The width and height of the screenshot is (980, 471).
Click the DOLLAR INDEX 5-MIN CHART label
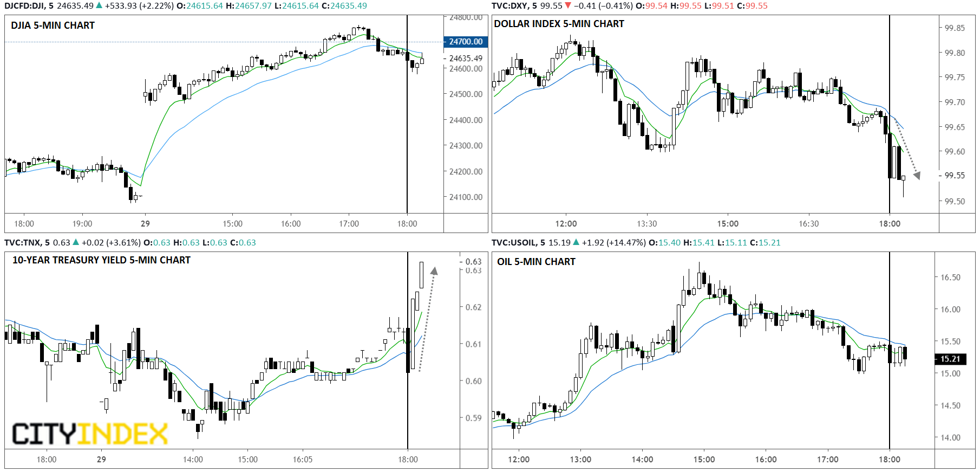click(559, 24)
